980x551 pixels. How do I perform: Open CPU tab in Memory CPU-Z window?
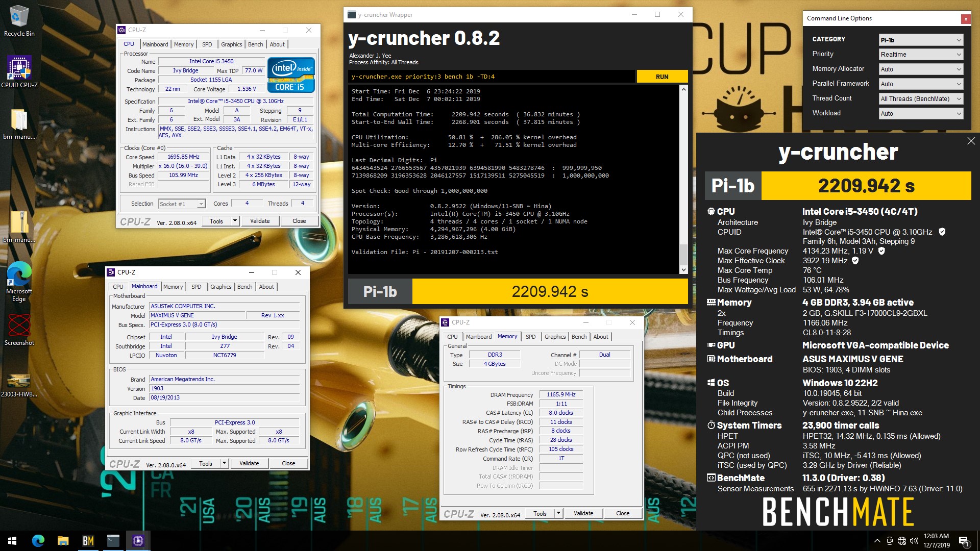[452, 337]
